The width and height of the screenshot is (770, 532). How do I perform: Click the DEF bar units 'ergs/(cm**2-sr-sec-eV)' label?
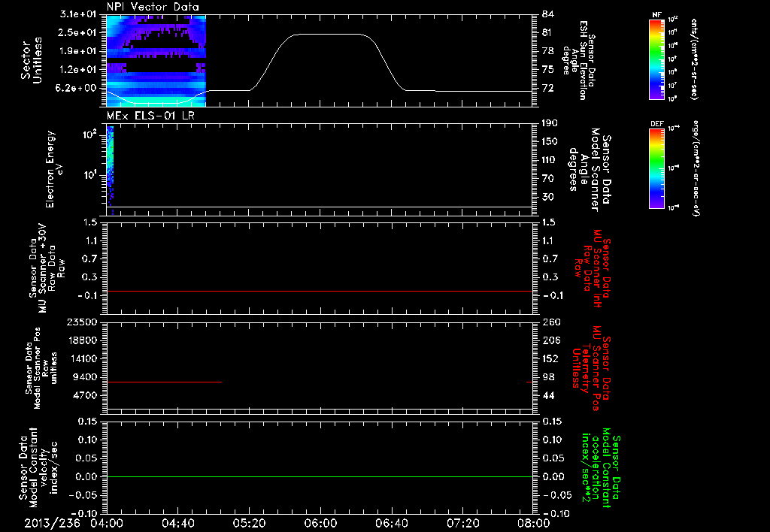(x=697, y=168)
